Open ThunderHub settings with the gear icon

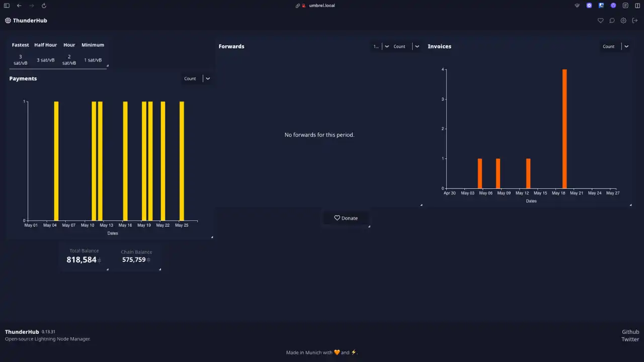[x=623, y=21]
